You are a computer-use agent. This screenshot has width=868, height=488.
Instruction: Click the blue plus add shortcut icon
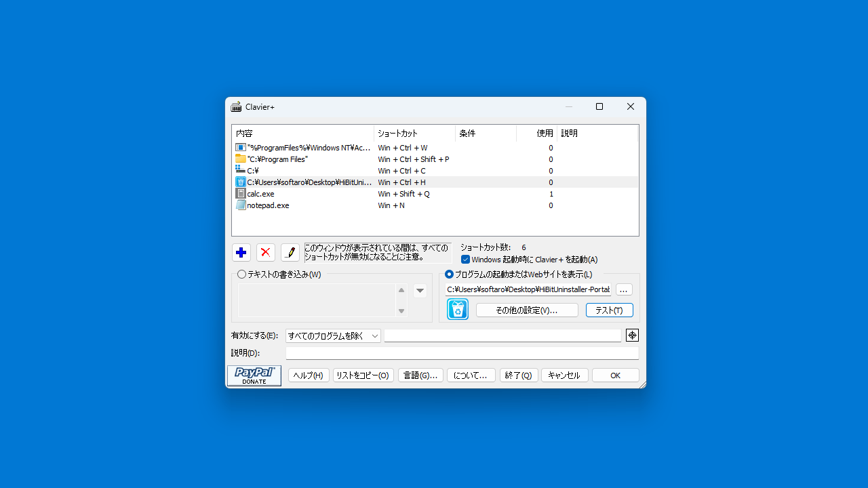(x=241, y=253)
